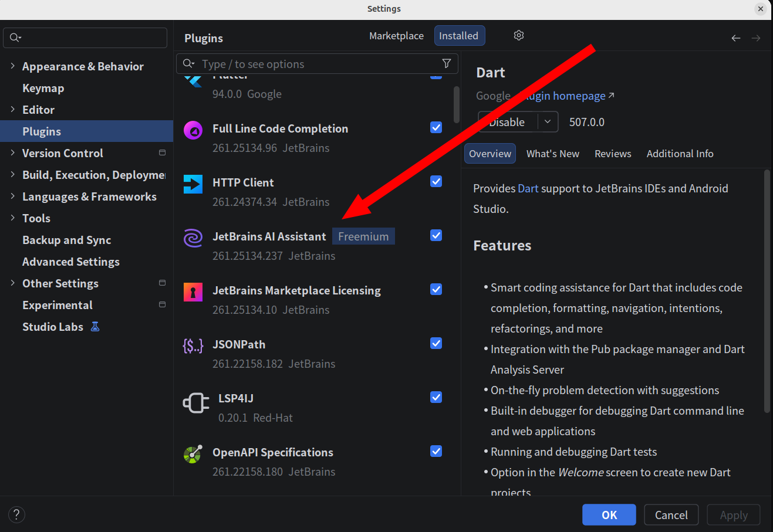Open help with the question mark icon

(x=16, y=515)
